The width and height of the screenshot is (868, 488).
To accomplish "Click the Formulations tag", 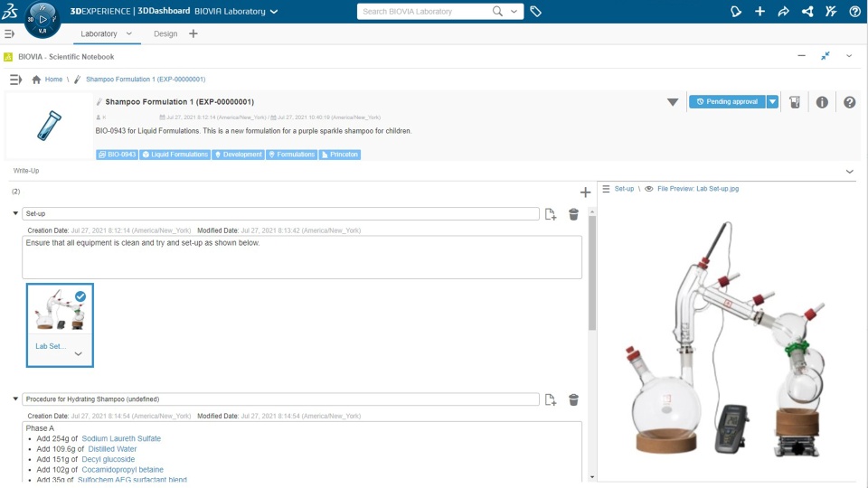I will [x=292, y=155].
